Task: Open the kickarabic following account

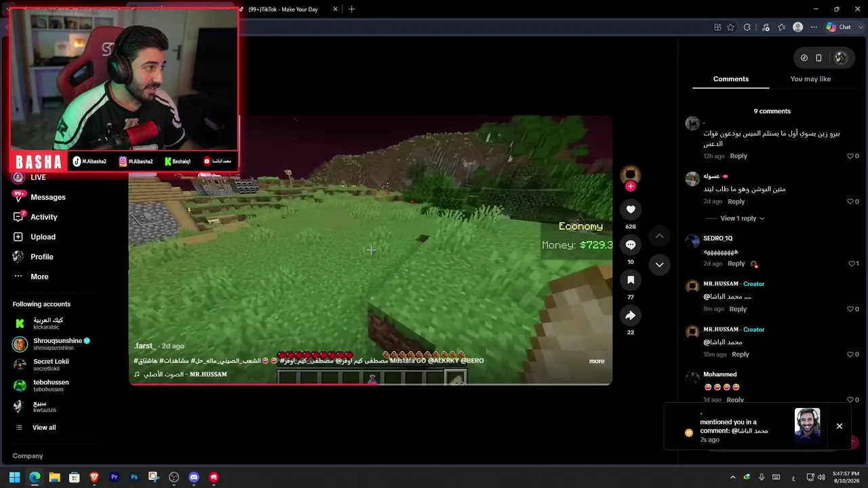Action: [48, 323]
